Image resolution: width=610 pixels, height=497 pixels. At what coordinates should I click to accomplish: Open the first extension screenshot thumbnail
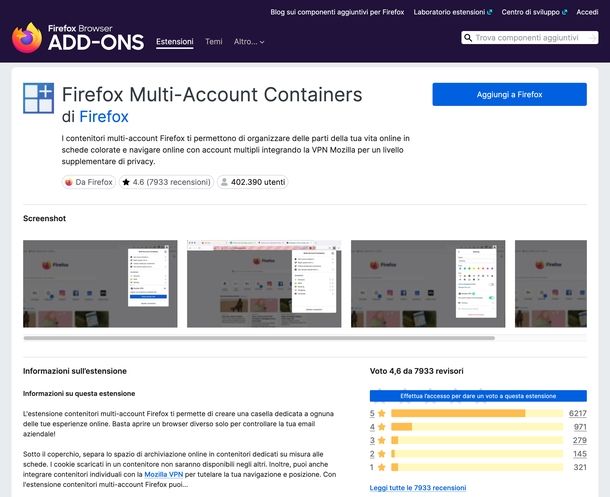(x=100, y=284)
